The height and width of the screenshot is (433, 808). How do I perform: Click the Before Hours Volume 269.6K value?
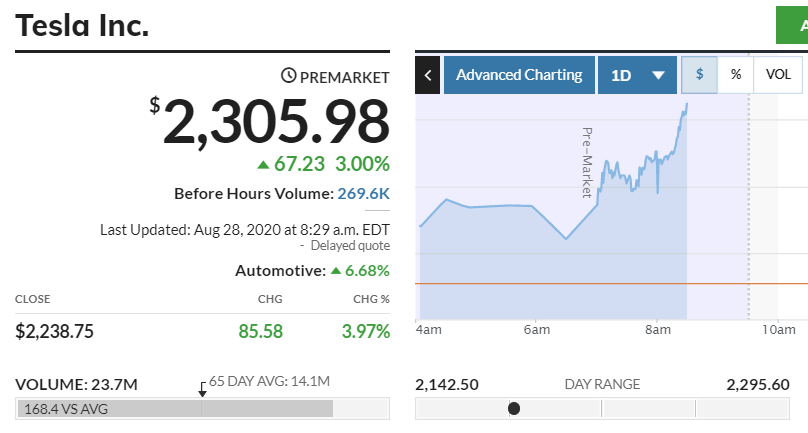pyautogui.click(x=363, y=193)
